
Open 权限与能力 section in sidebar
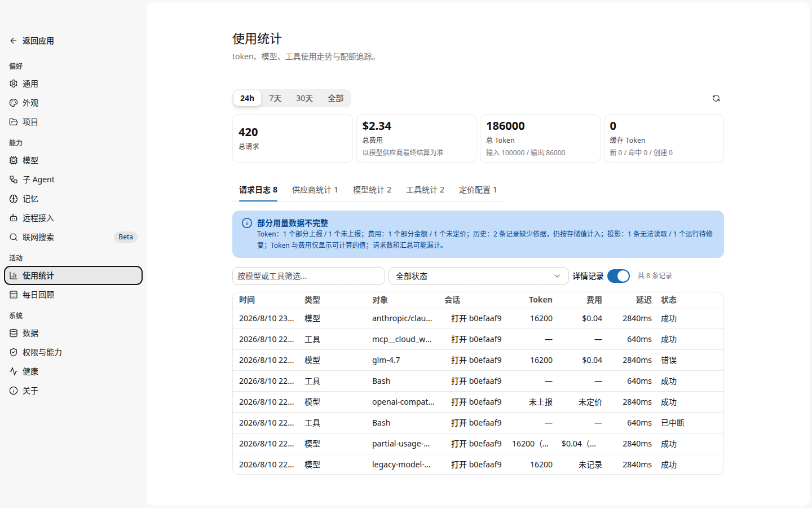click(x=73, y=352)
